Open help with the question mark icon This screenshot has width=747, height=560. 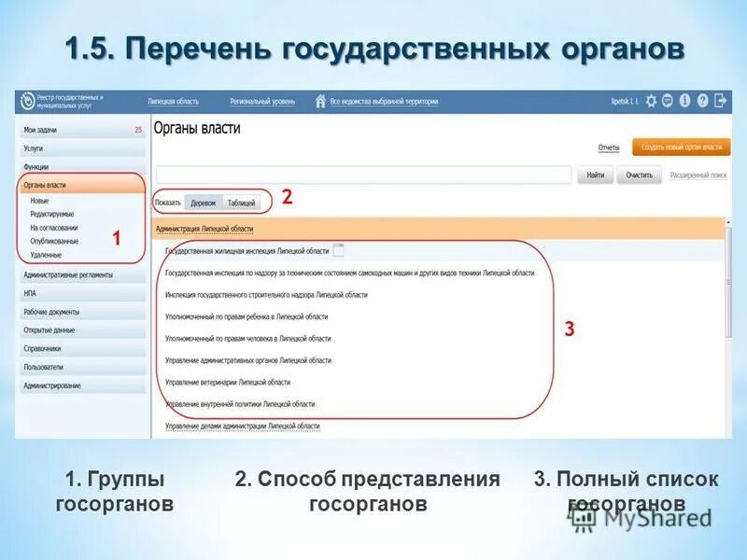coord(702,101)
